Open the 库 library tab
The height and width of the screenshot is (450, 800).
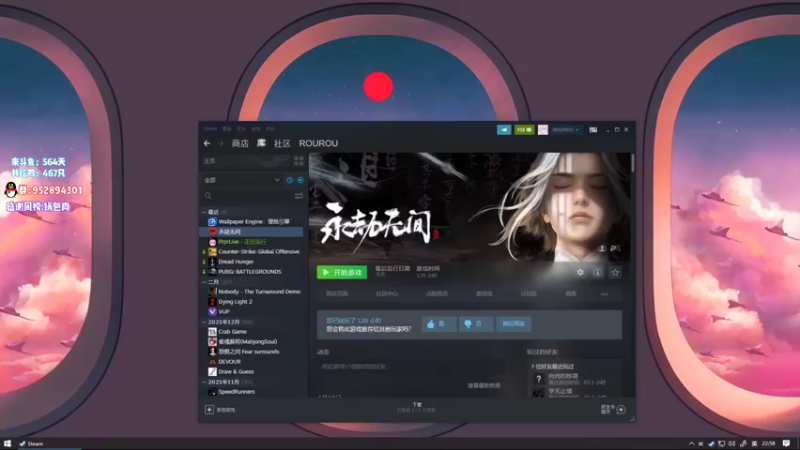(x=261, y=143)
